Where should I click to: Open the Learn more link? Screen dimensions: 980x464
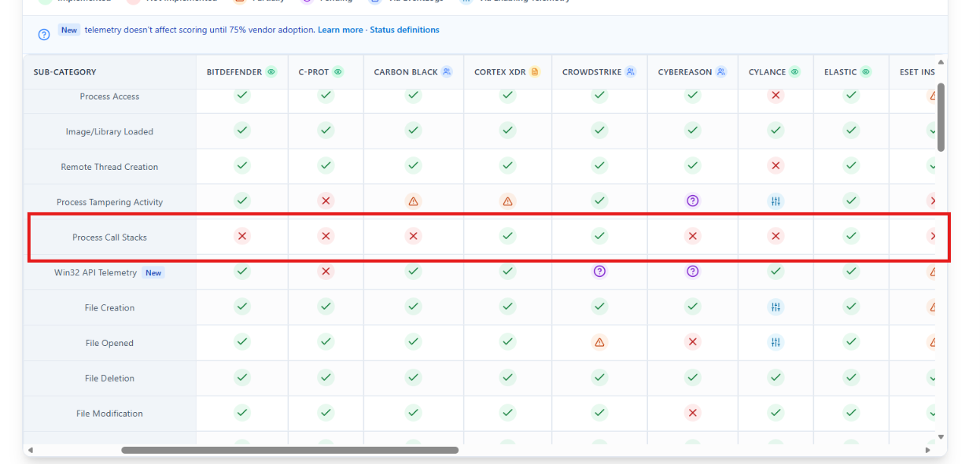tap(341, 30)
